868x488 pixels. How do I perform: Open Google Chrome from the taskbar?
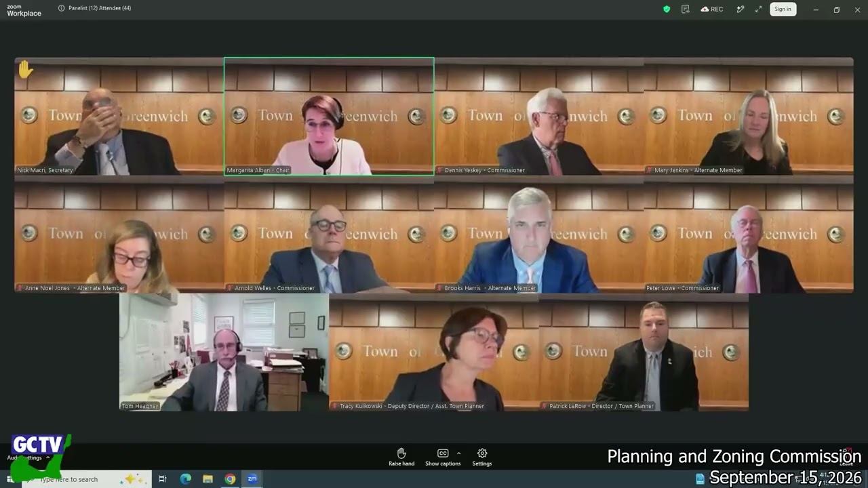point(230,479)
